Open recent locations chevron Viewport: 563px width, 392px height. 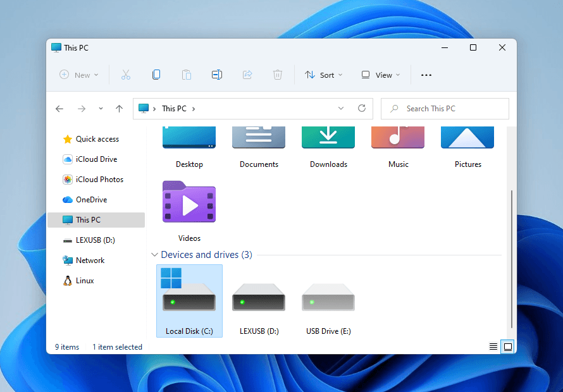(x=101, y=108)
